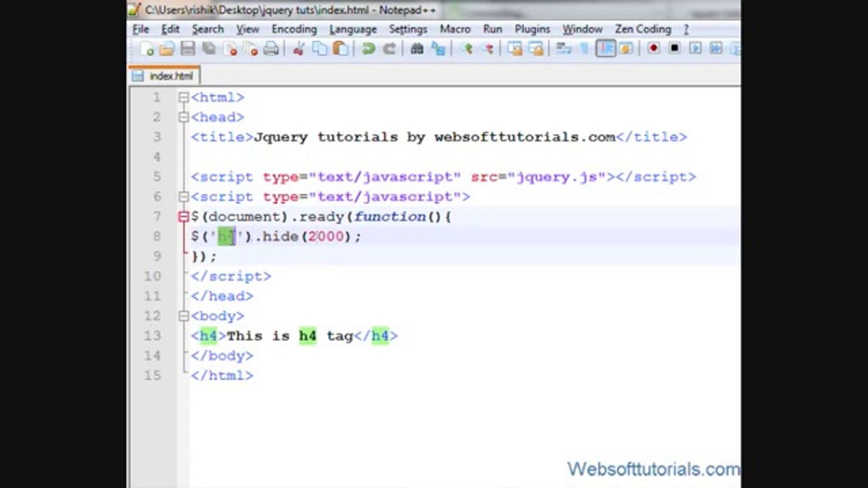
Task: Collapse the script fold on line 6
Action: coord(183,197)
